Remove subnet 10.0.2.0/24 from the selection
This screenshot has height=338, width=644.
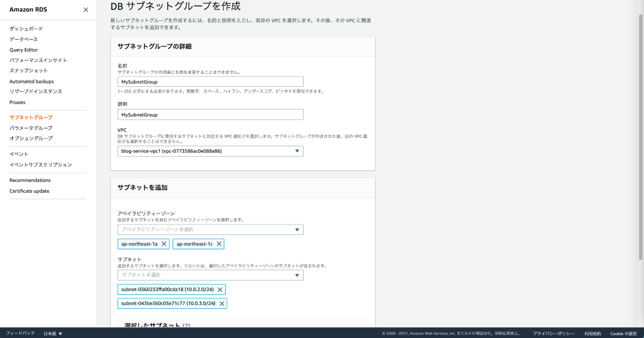pyautogui.click(x=220, y=289)
